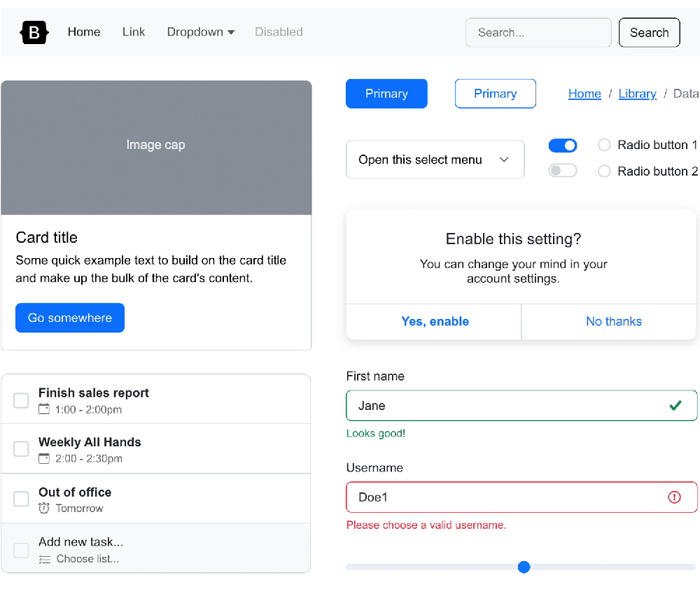Expand the 'Open this select menu' dropdown
Image resolution: width=700 pixels, height=589 pixels.
coord(435,159)
